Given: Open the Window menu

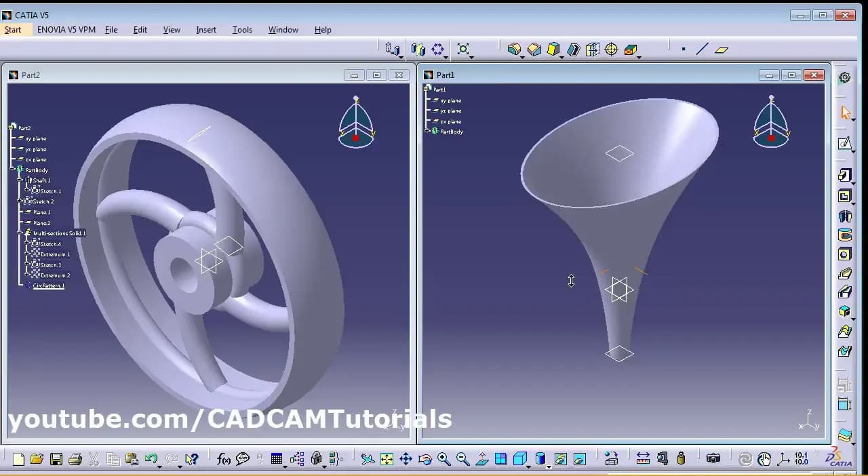Looking at the screenshot, I should coord(283,30).
